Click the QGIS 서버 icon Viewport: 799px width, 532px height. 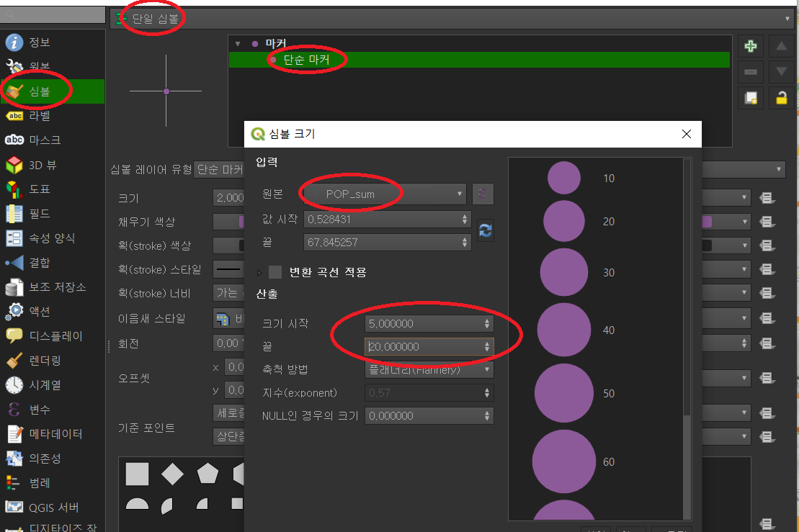coord(14,507)
